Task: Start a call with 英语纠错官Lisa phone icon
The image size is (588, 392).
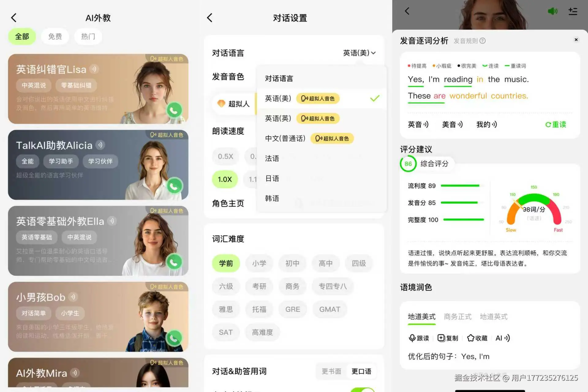Action: pos(174,110)
